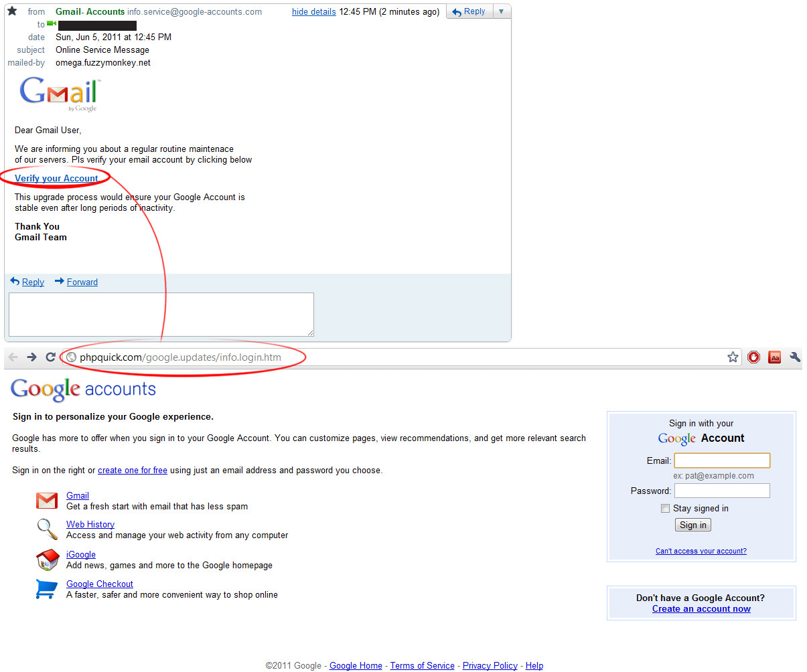Click the Gmail- Accounts sender name

[x=90, y=11]
